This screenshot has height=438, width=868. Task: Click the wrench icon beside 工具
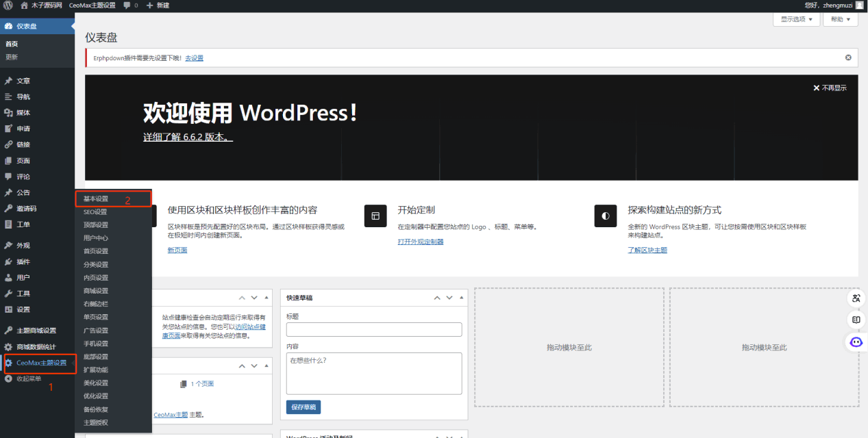coord(8,294)
